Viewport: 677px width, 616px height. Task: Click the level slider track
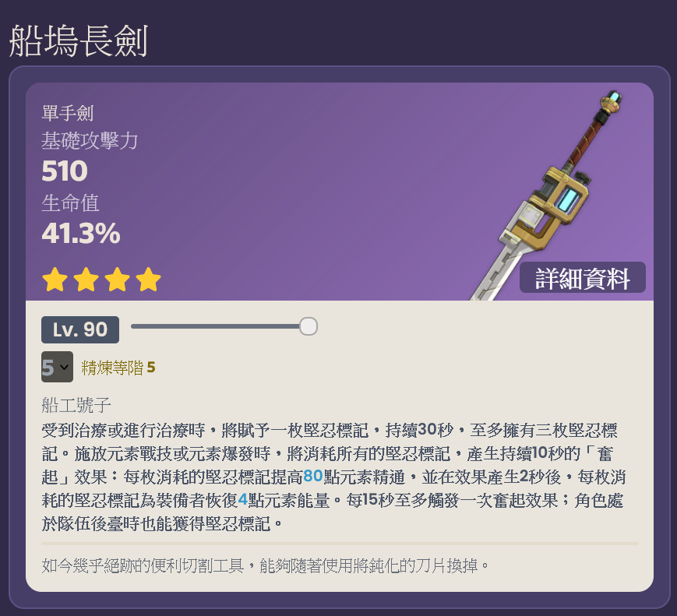220,326
